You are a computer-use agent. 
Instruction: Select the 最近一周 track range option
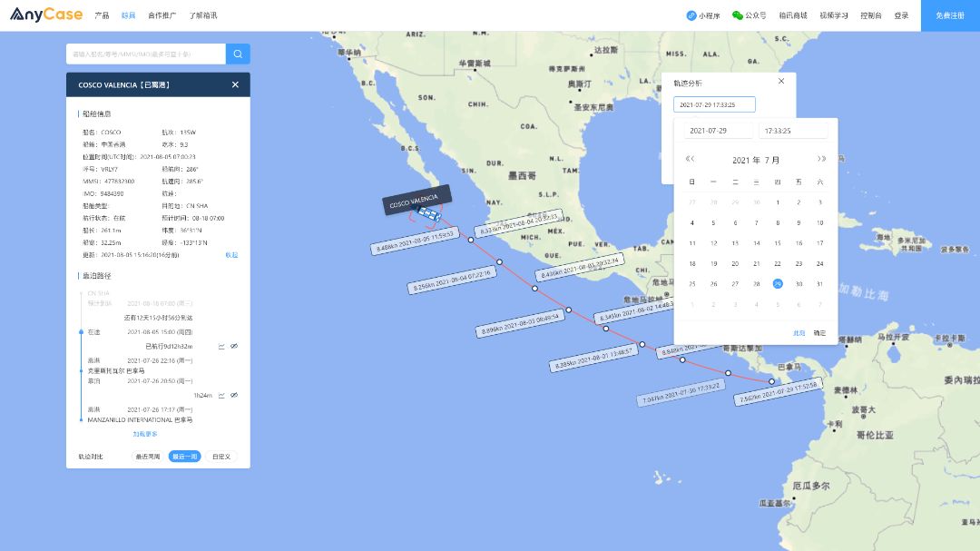click(184, 457)
